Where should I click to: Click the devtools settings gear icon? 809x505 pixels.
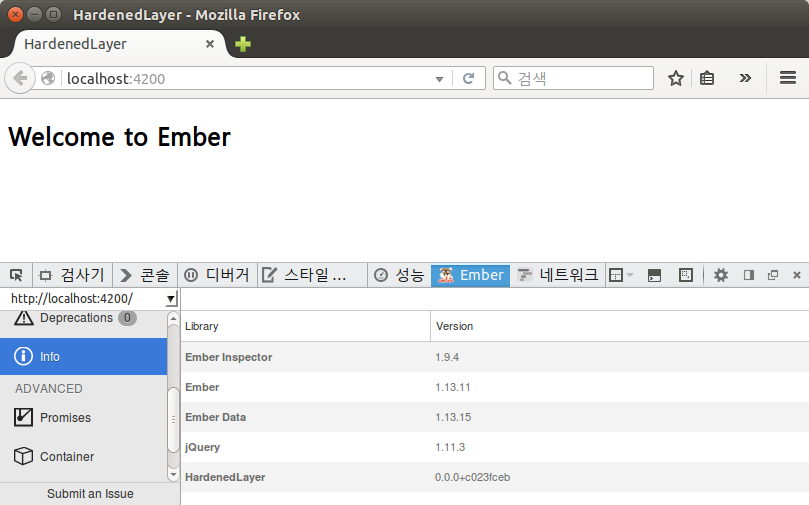(x=720, y=275)
